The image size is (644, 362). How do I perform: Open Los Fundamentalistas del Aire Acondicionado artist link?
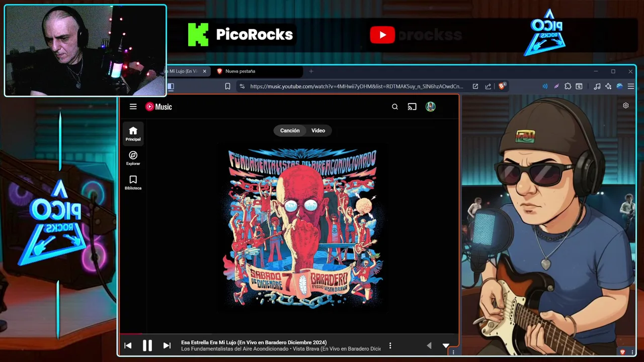click(x=234, y=349)
